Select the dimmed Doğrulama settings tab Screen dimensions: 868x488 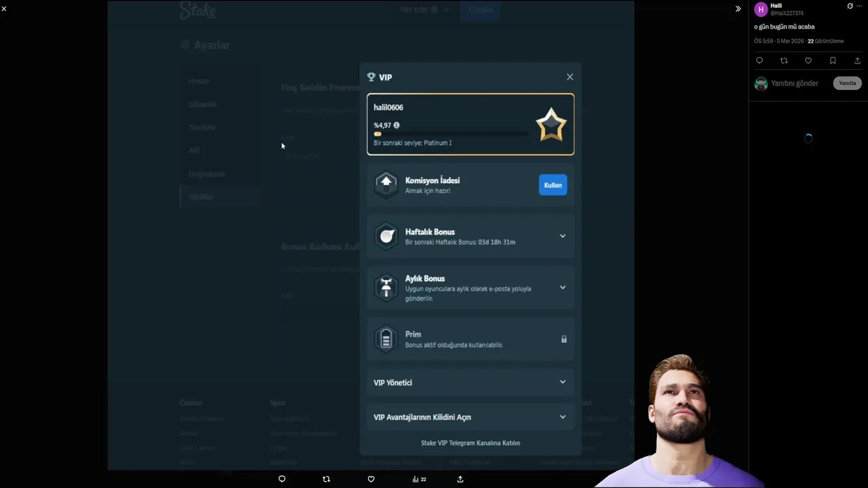(x=207, y=174)
